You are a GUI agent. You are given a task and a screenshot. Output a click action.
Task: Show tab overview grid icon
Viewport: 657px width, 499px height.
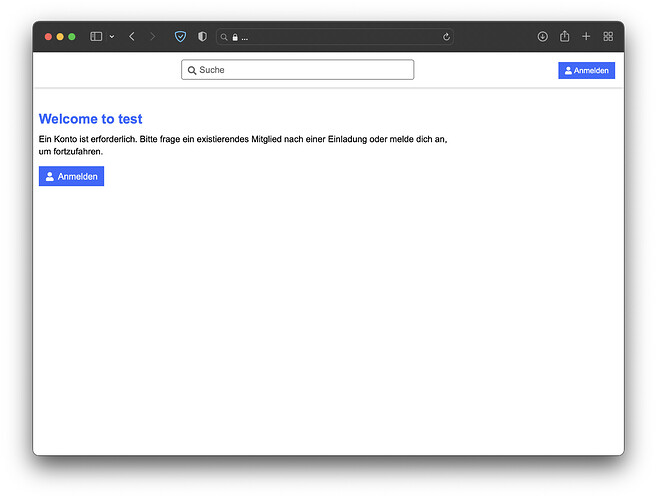click(608, 36)
